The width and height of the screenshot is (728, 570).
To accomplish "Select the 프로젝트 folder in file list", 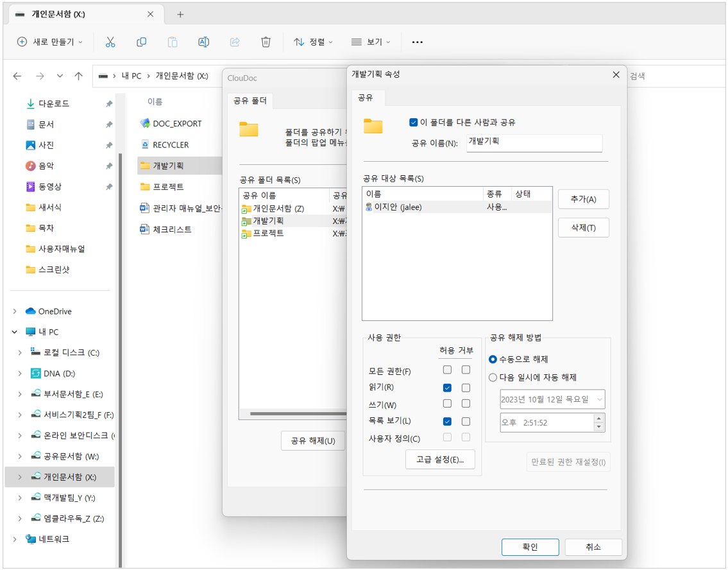I will (168, 187).
